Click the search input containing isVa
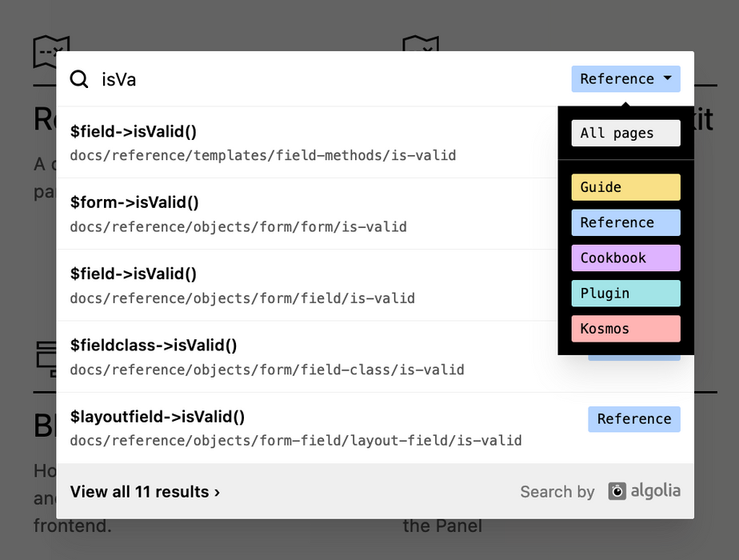 [320, 79]
